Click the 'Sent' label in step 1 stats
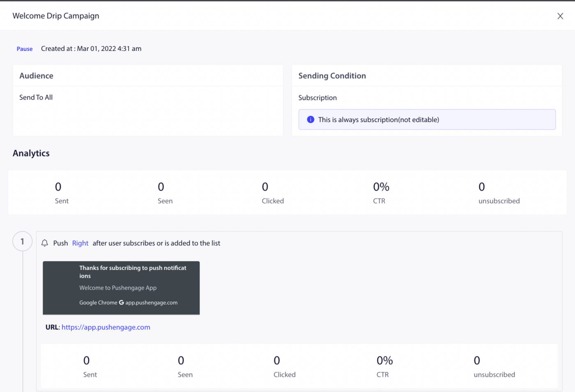The image size is (575, 392). [x=90, y=375]
